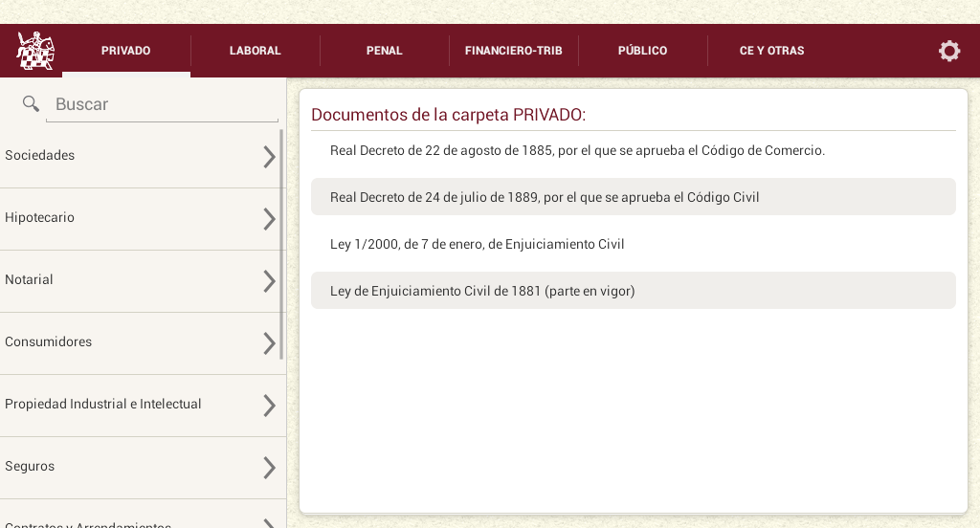This screenshot has height=528, width=980.
Task: Expand Propiedad Industrial e Intelectual chevron
Action: tap(269, 406)
